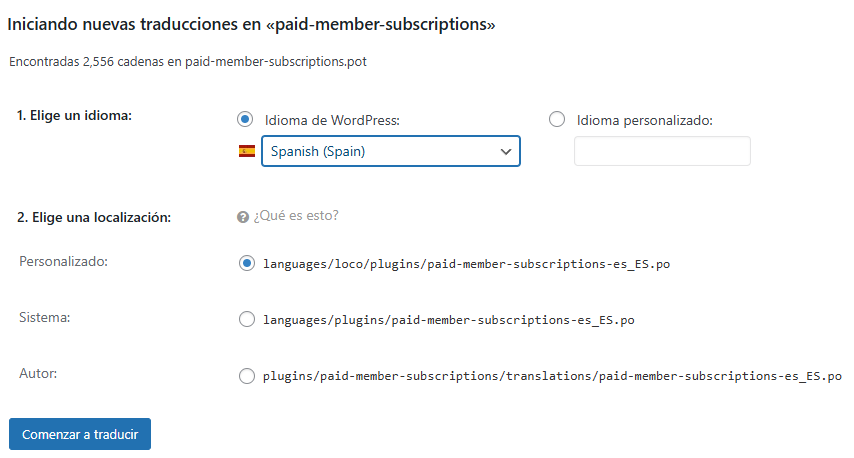The height and width of the screenshot is (458, 854).
Task: Choose the Personalizado location radio button
Action: tap(247, 263)
